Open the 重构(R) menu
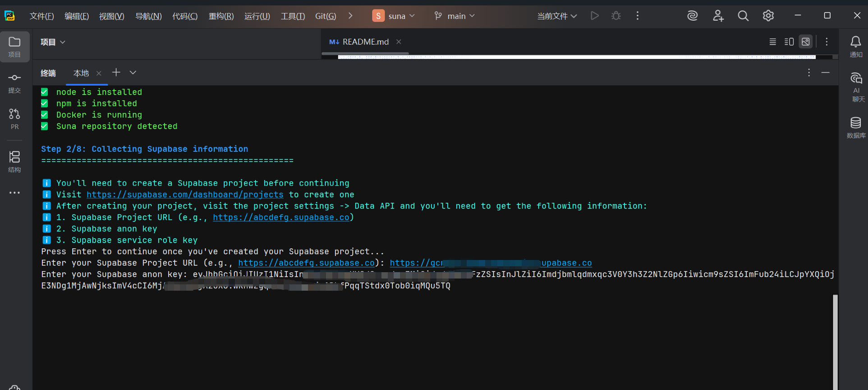Image resolution: width=868 pixels, height=390 pixels. click(221, 16)
